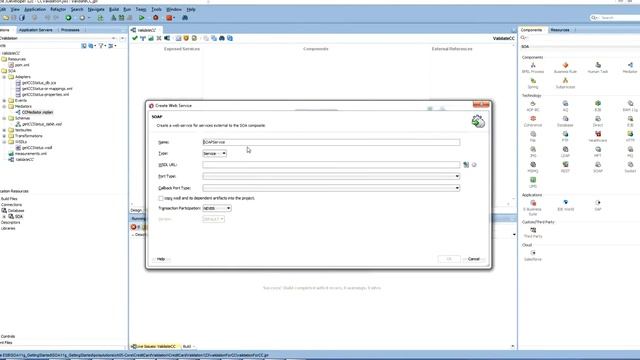Click the WSDL URL input field
The height and width of the screenshot is (360, 640).
[x=331, y=165]
